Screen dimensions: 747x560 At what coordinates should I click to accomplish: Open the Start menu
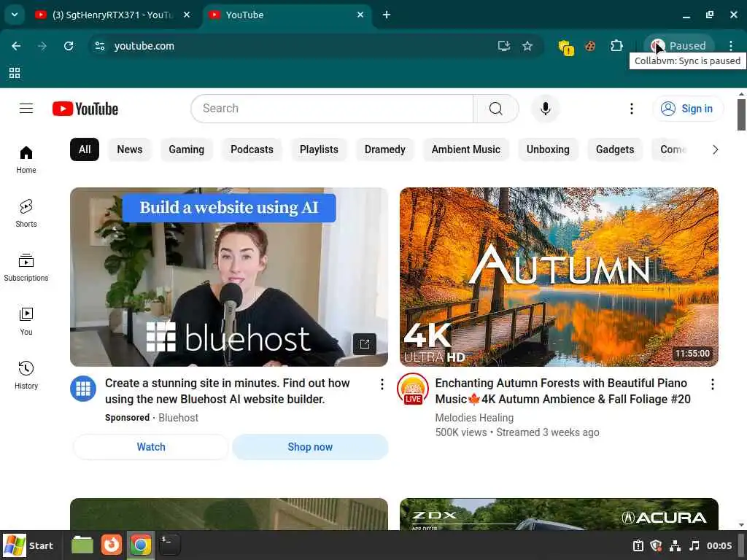click(28, 545)
